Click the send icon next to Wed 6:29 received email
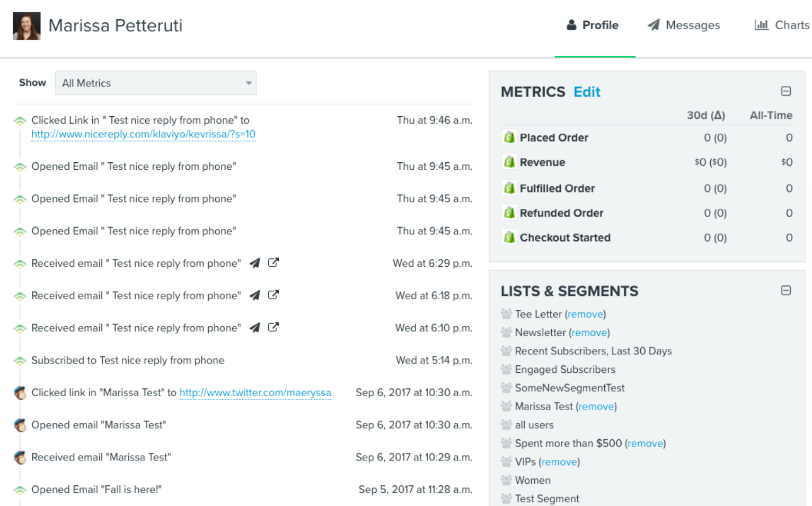 click(255, 263)
